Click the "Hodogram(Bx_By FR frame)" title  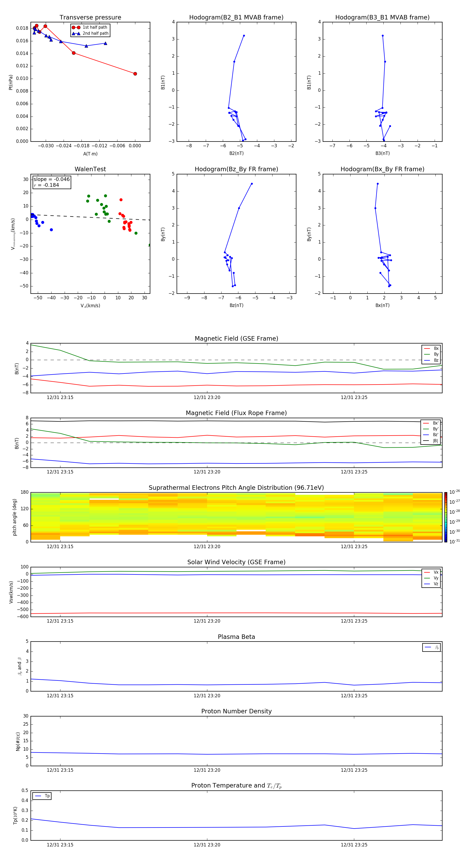point(382,169)
